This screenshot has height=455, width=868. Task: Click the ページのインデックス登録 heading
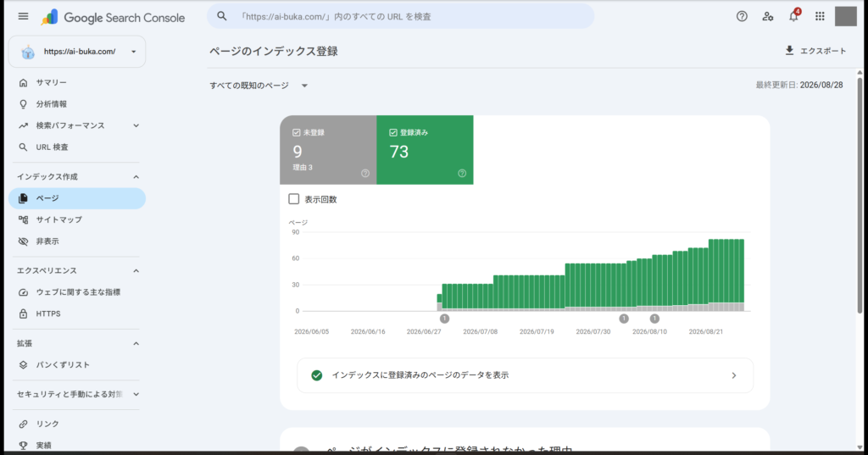pos(274,52)
